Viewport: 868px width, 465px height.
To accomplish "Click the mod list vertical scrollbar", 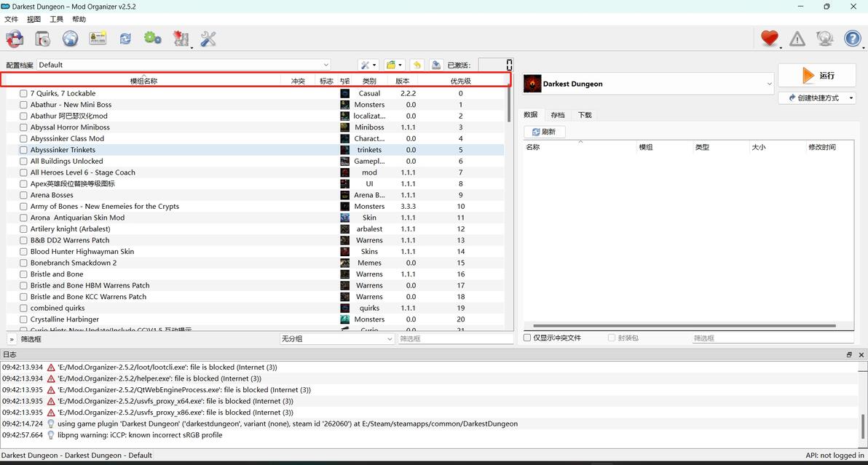I will tap(508, 103).
